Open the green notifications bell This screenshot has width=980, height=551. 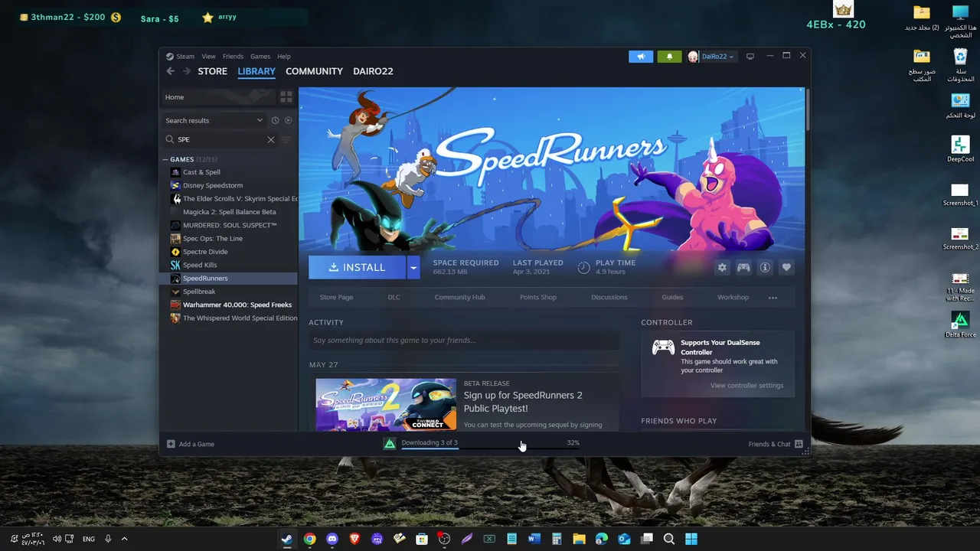tap(669, 57)
